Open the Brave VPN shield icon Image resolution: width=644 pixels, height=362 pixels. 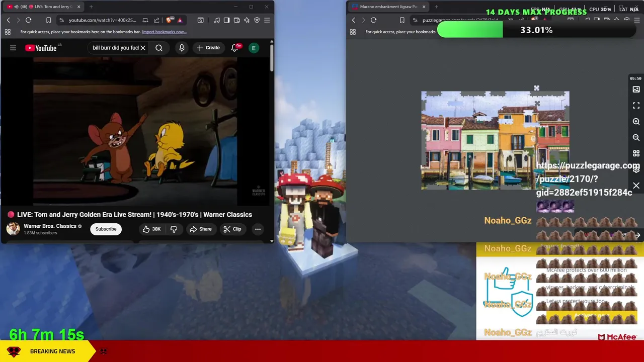click(257, 20)
